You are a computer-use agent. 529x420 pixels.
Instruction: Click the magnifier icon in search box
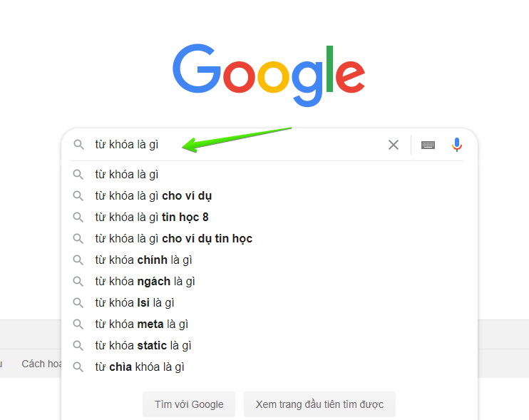[x=79, y=145]
